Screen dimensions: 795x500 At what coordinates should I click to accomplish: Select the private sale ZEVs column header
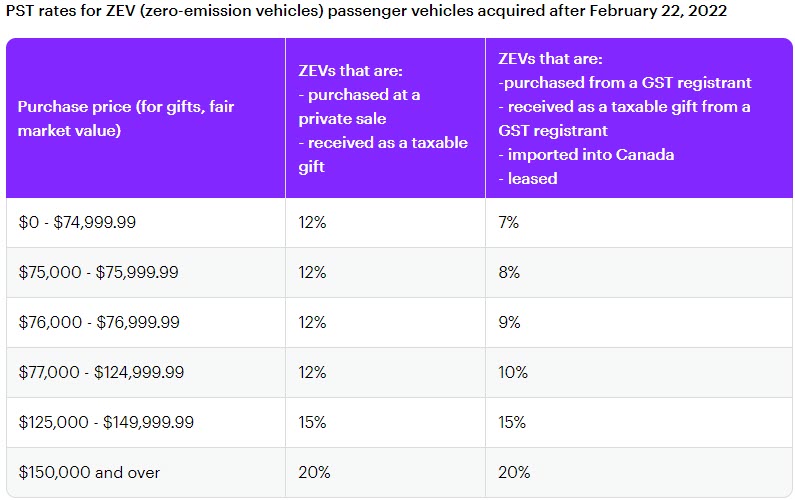pyautogui.click(x=383, y=118)
